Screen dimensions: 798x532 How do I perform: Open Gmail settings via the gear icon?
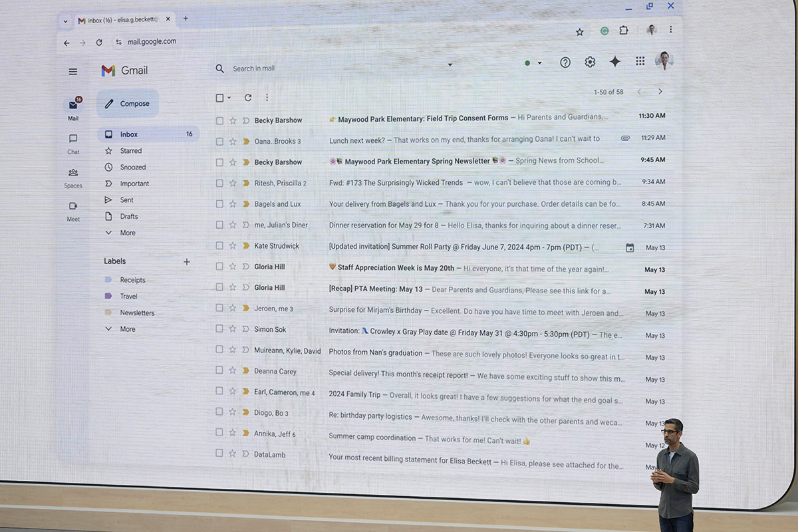coord(589,61)
